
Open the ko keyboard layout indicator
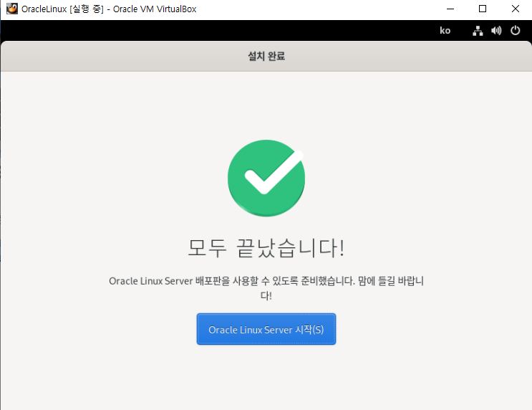click(x=445, y=31)
